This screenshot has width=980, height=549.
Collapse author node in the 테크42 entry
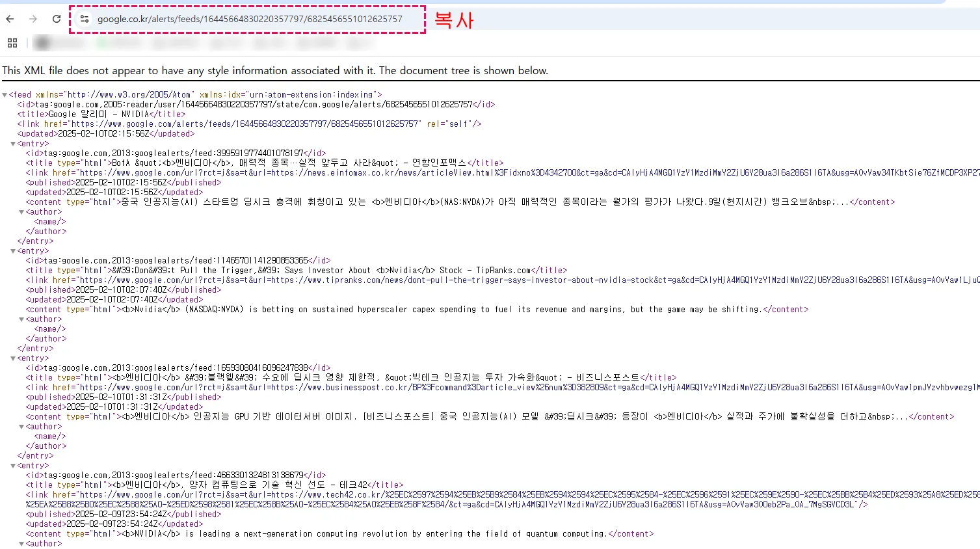tap(21, 544)
